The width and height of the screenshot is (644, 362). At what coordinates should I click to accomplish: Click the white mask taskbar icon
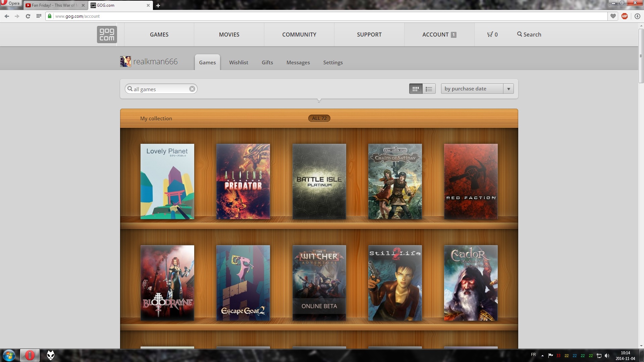point(51,355)
